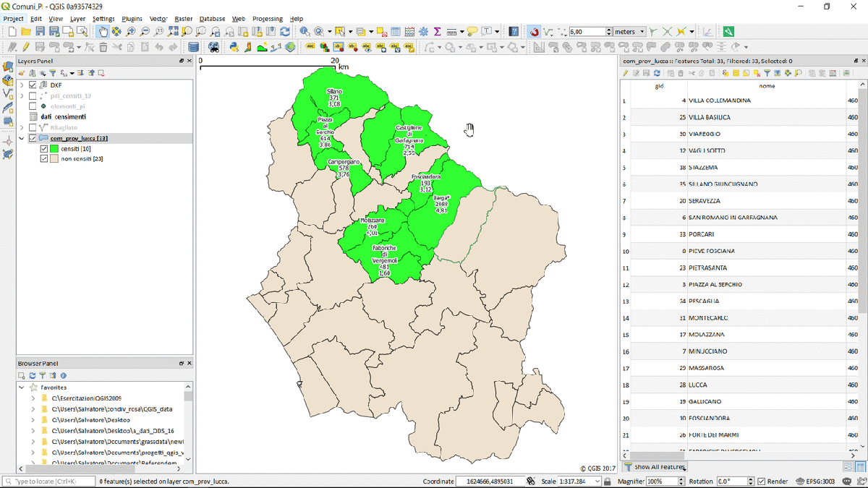The image size is (868, 488).
Task: Open the Python console
Action: pos(234,47)
